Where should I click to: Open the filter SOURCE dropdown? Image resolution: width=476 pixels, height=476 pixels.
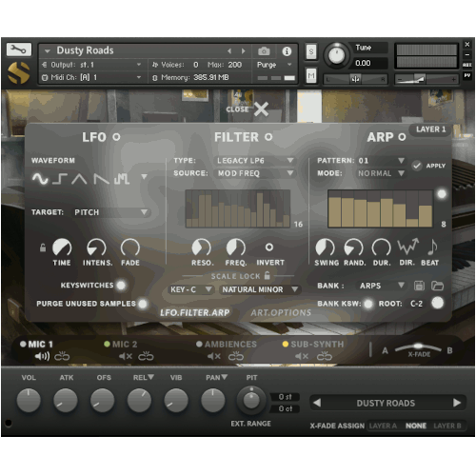coord(255,173)
